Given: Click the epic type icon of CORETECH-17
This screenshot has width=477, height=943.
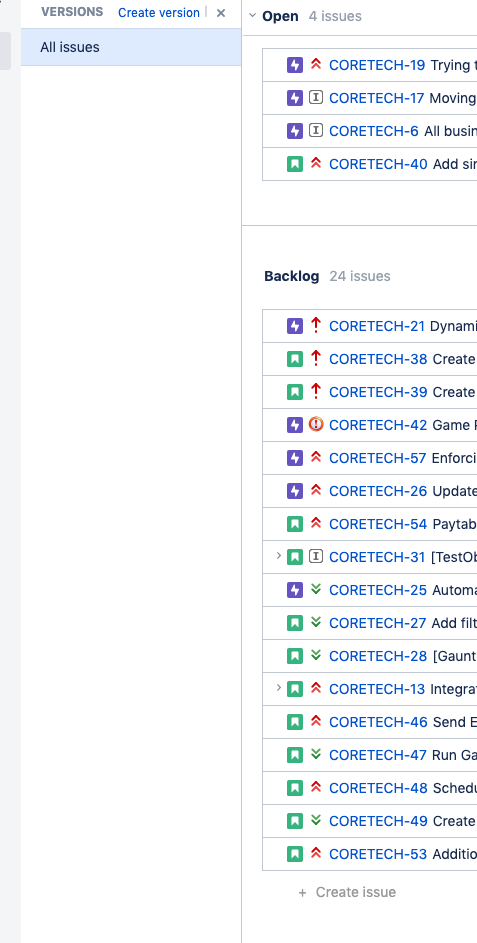Looking at the screenshot, I should tap(295, 98).
